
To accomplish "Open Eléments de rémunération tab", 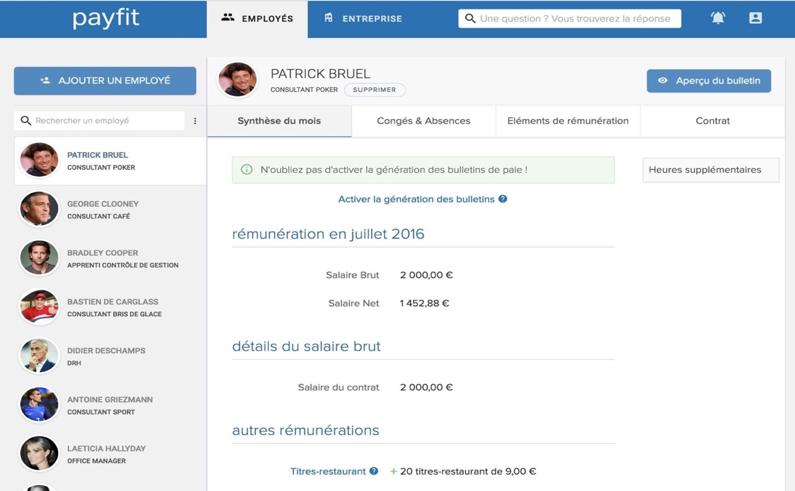I will point(568,121).
